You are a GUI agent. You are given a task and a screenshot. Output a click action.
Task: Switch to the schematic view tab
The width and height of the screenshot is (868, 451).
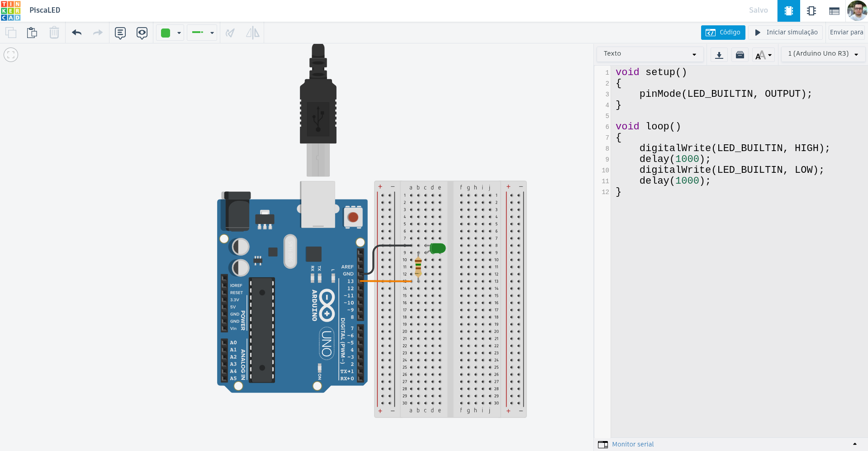coord(811,11)
